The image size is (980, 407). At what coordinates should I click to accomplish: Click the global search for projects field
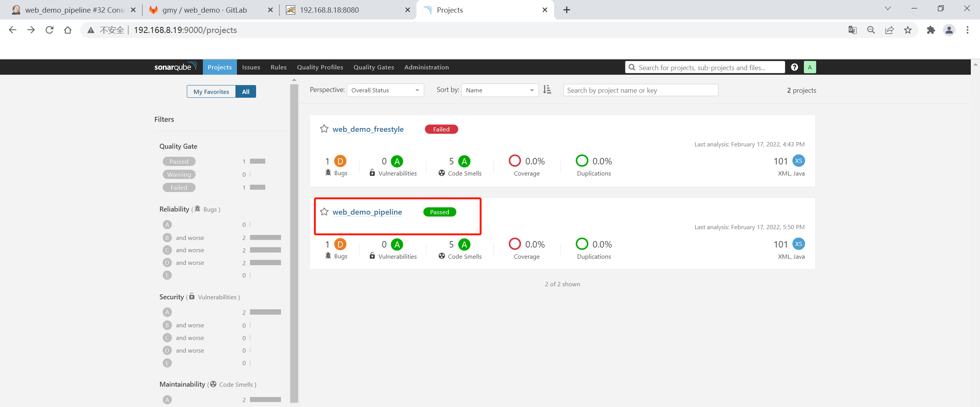coord(705,67)
